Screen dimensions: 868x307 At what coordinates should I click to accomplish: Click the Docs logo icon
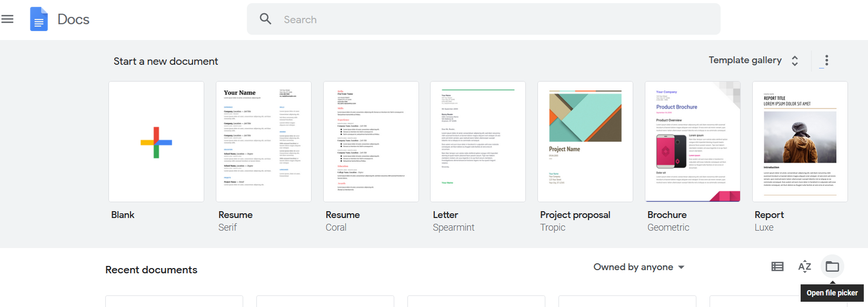click(39, 19)
